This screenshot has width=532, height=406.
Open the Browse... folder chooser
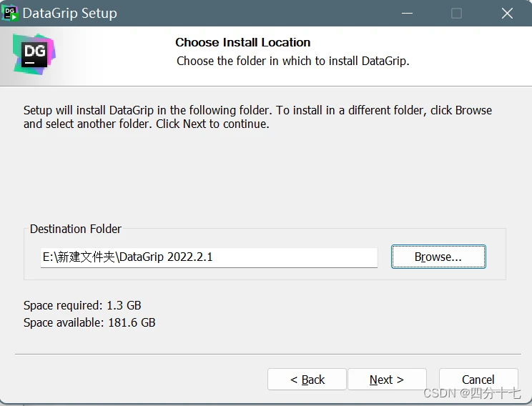pyautogui.click(x=438, y=257)
